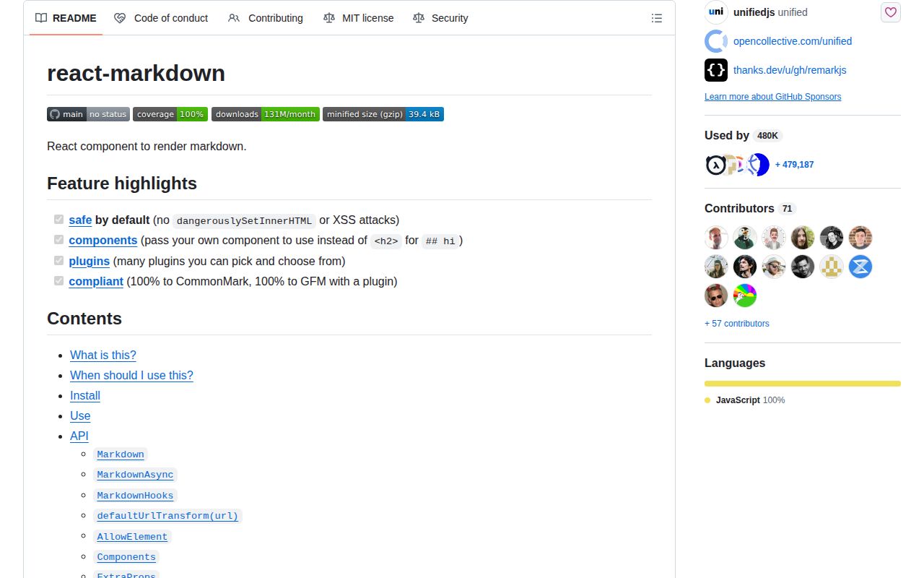Follow the 'safe' link in feature highlights
This screenshot has height=578, width=924.
click(80, 220)
